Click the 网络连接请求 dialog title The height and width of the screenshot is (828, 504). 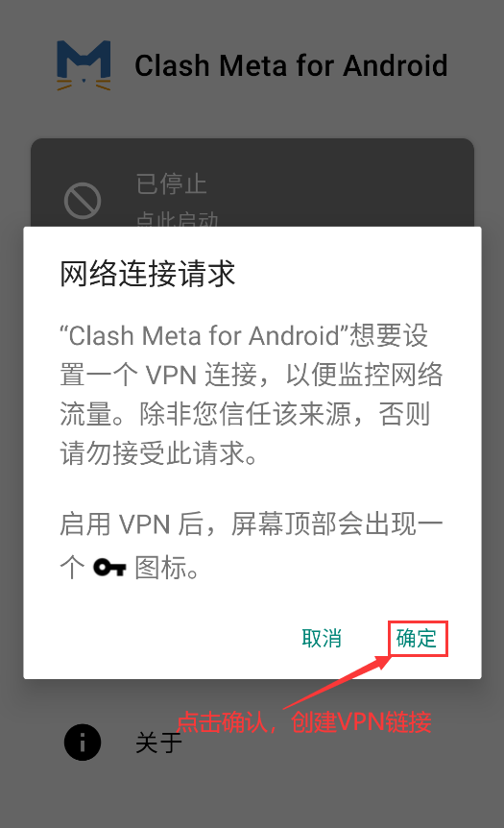pos(147,274)
